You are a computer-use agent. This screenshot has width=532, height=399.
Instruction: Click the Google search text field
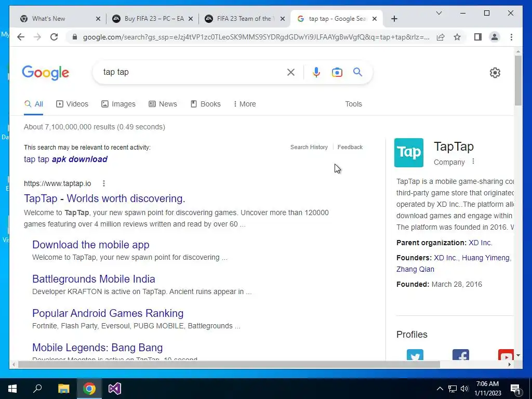tap(193, 72)
